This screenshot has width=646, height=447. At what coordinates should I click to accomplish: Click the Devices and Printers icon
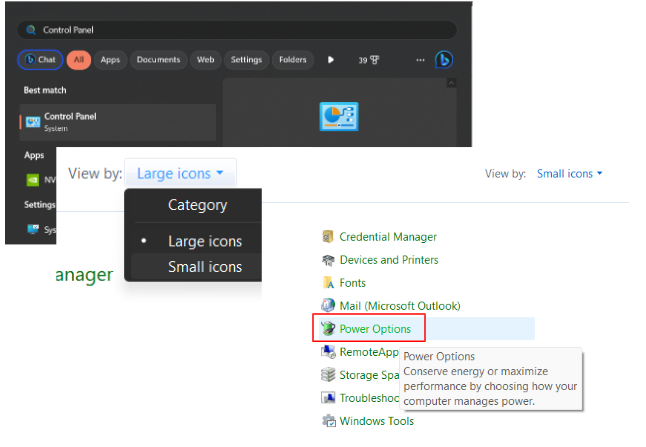click(328, 260)
